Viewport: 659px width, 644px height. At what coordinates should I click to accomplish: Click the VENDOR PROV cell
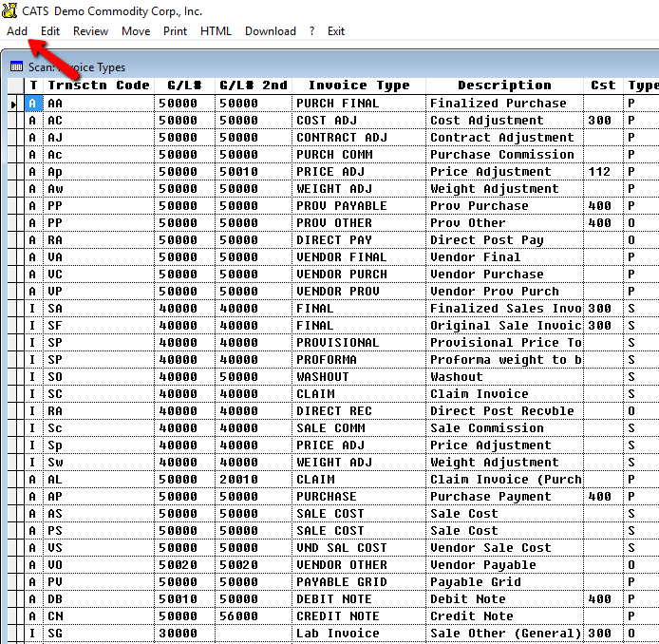pos(359,292)
